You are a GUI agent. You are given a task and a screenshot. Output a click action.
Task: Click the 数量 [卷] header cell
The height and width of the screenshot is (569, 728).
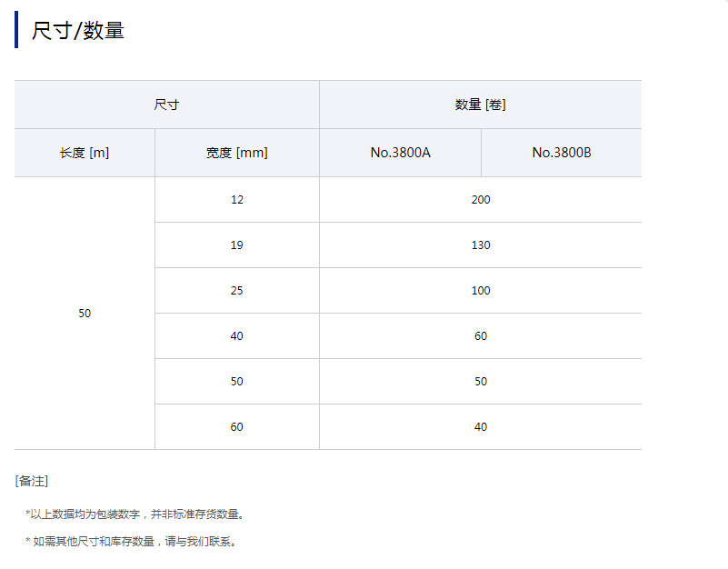[480, 105]
